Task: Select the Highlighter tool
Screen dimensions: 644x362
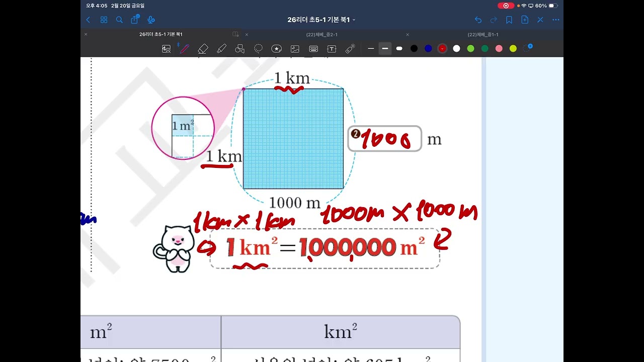Action: coord(221,49)
